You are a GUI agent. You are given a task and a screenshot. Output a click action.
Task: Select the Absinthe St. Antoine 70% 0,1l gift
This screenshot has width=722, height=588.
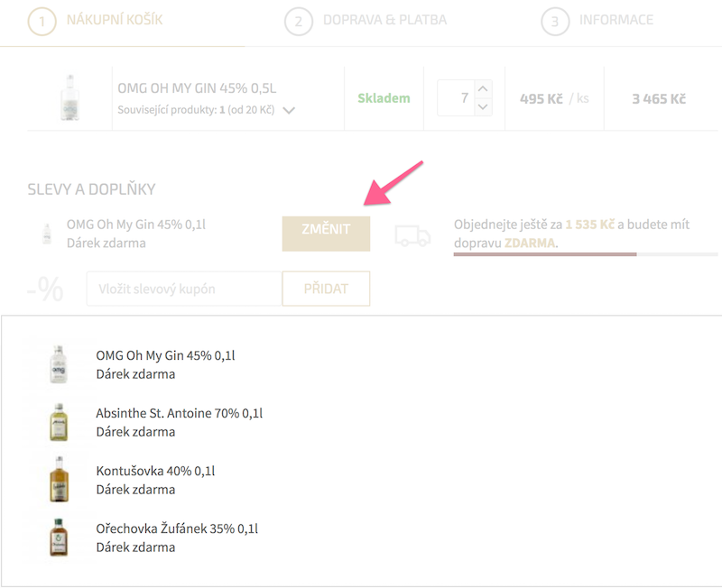[180, 422]
